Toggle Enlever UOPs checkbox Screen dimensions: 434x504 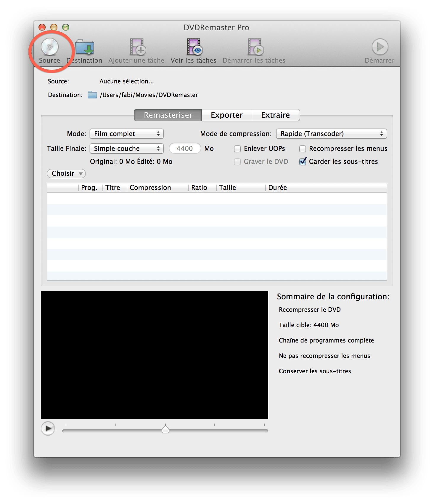pyautogui.click(x=237, y=149)
